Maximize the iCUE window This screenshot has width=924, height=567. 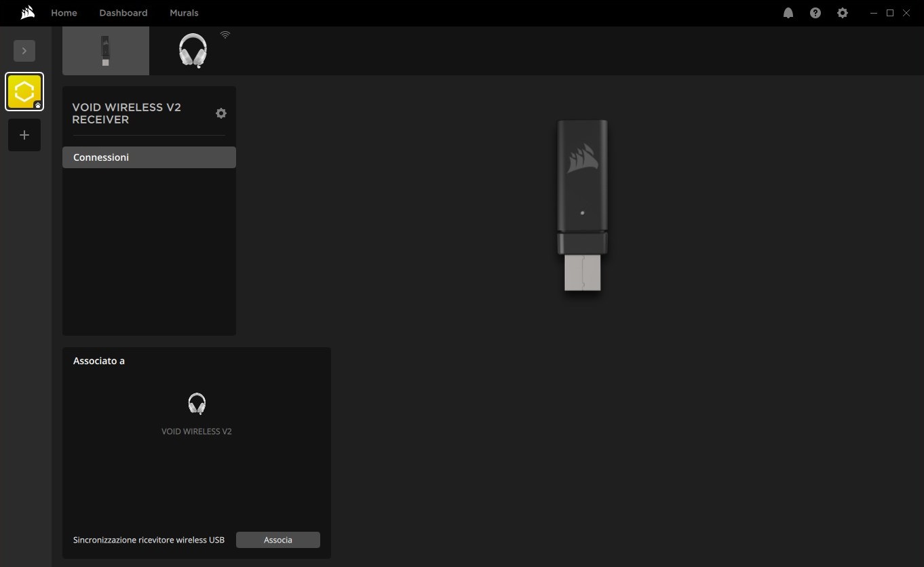[890, 13]
